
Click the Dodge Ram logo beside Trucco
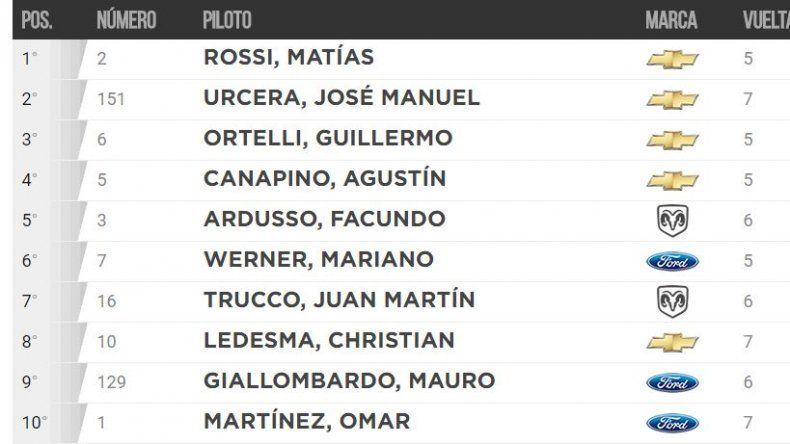(x=672, y=301)
